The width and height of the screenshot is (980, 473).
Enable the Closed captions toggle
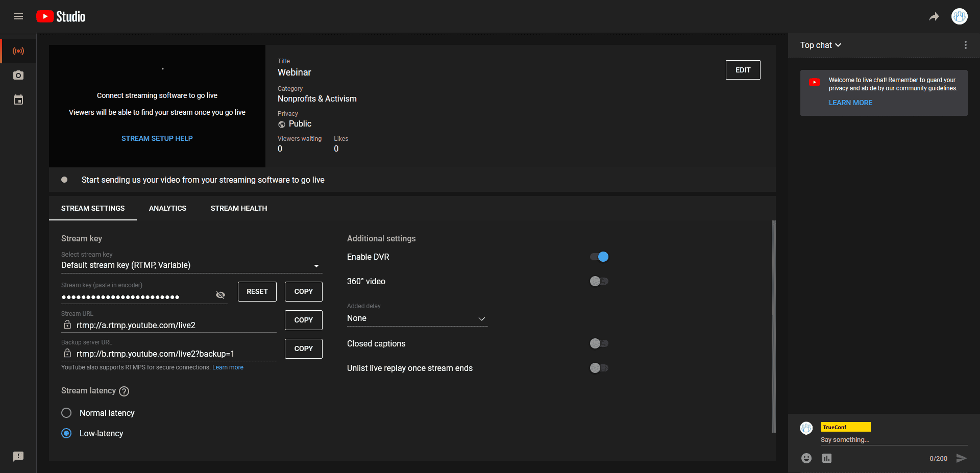tap(599, 343)
